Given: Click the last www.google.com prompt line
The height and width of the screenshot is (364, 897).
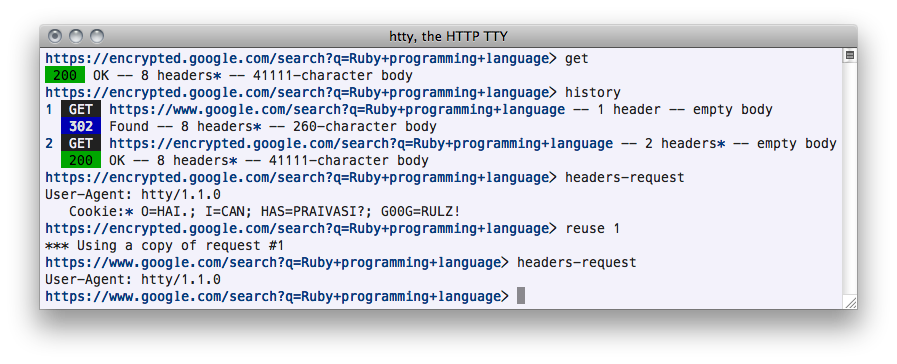Looking at the screenshot, I should click(277, 297).
